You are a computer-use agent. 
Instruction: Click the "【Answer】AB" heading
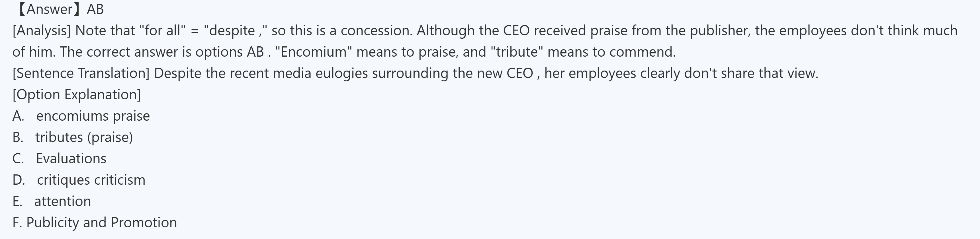coord(59,9)
